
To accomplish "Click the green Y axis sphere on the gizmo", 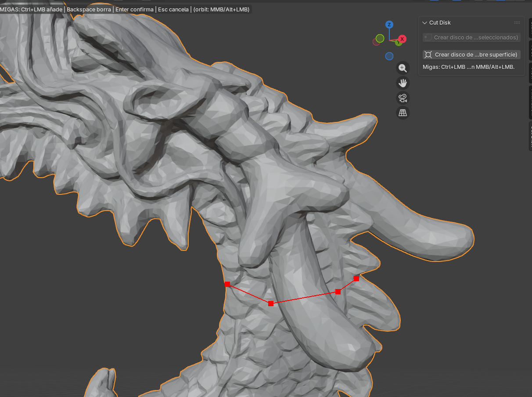I will [399, 43].
